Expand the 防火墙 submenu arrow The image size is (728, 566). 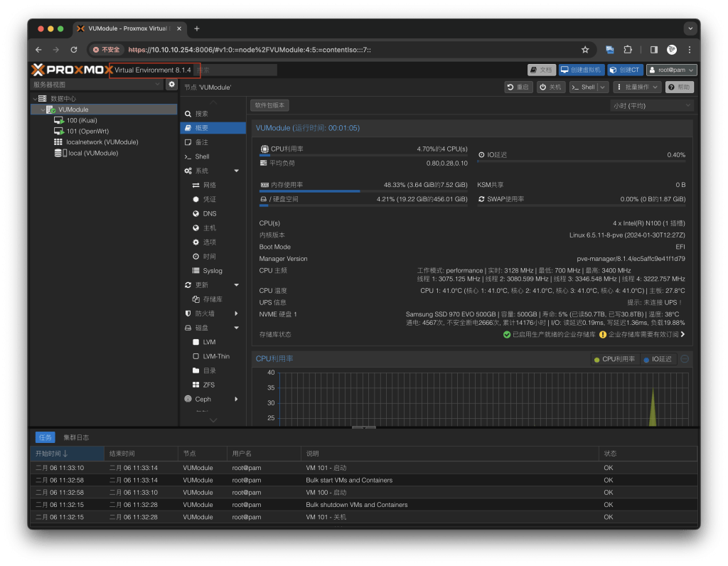tap(236, 314)
